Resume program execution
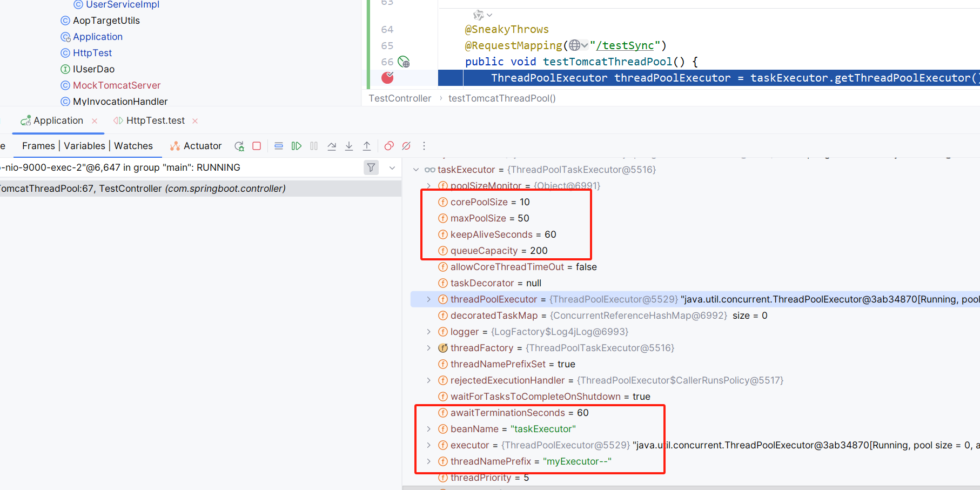Image resolution: width=980 pixels, height=490 pixels. click(x=297, y=146)
